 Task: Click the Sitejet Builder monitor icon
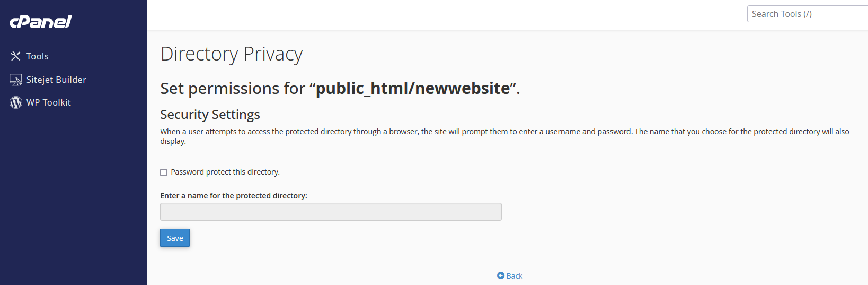click(x=16, y=80)
